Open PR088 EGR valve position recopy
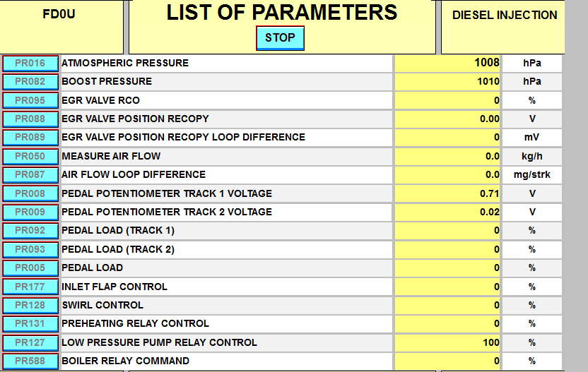 click(x=30, y=119)
